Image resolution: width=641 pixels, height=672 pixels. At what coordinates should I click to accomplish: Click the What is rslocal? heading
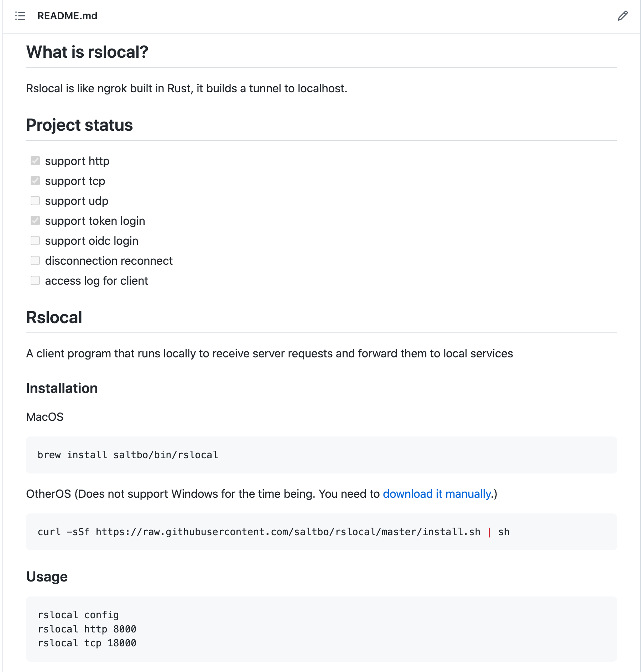pyautogui.click(x=87, y=52)
